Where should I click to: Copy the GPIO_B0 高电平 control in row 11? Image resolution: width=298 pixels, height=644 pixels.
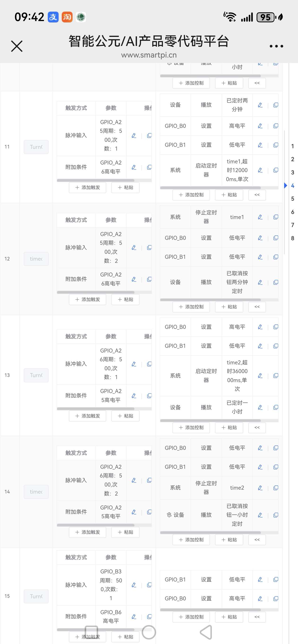click(x=276, y=126)
